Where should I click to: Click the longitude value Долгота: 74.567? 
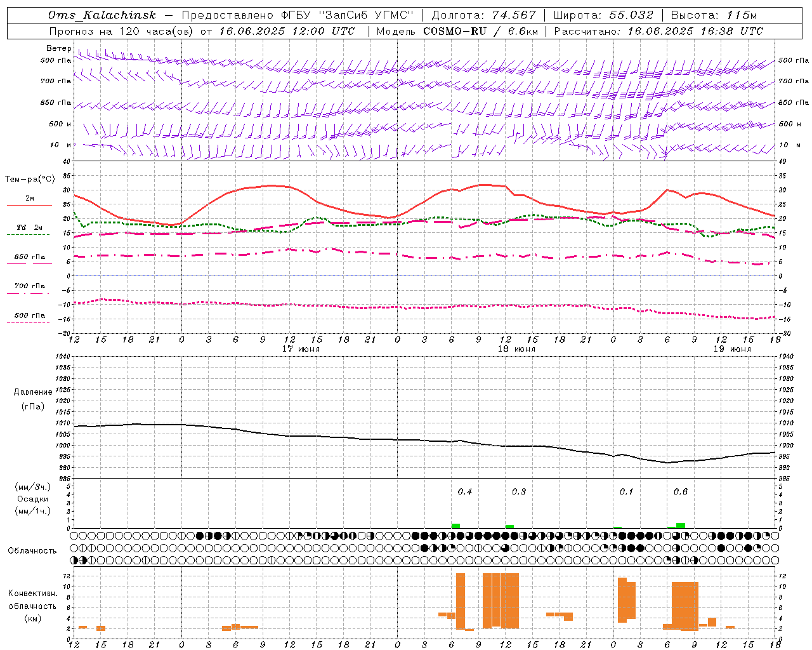pyautogui.click(x=483, y=15)
